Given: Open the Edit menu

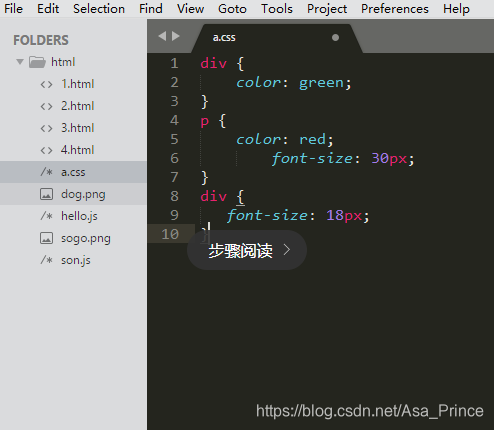Looking at the screenshot, I should [x=48, y=9].
